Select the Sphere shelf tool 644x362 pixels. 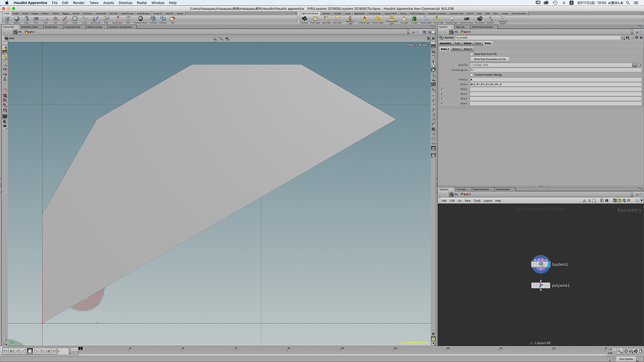[17, 20]
